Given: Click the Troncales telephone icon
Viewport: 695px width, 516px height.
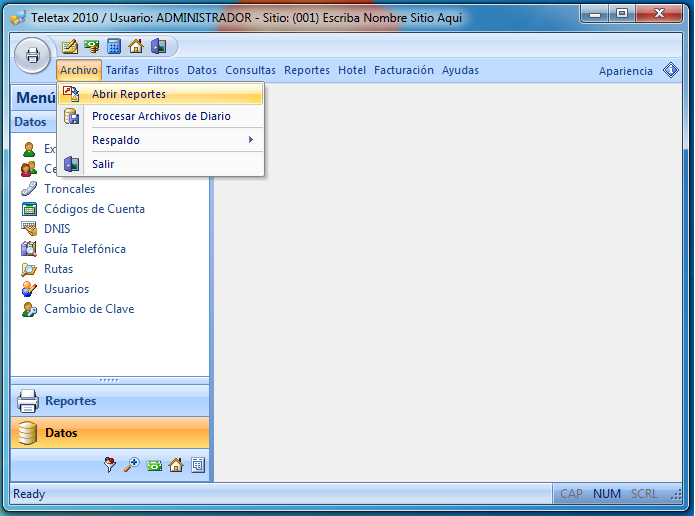Looking at the screenshot, I should pos(29,189).
